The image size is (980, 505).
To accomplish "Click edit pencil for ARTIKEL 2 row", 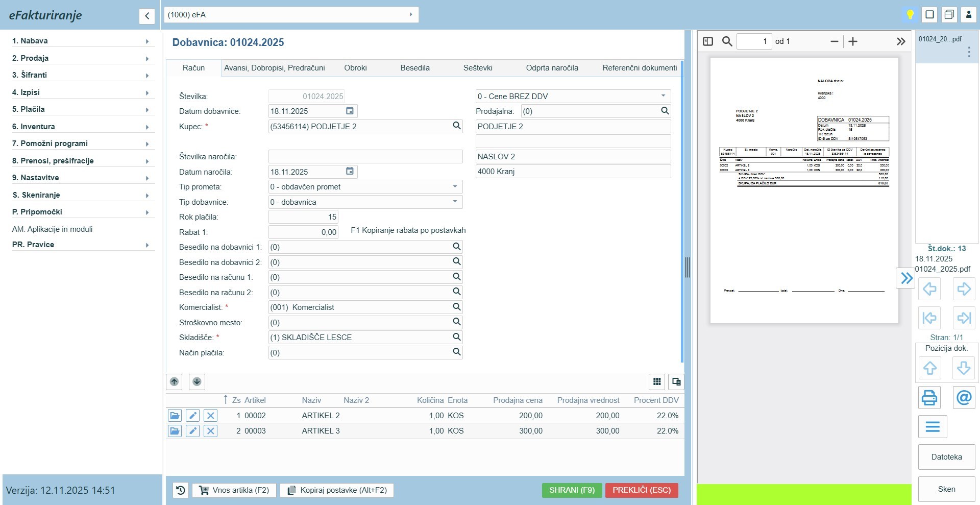I will tap(192, 416).
